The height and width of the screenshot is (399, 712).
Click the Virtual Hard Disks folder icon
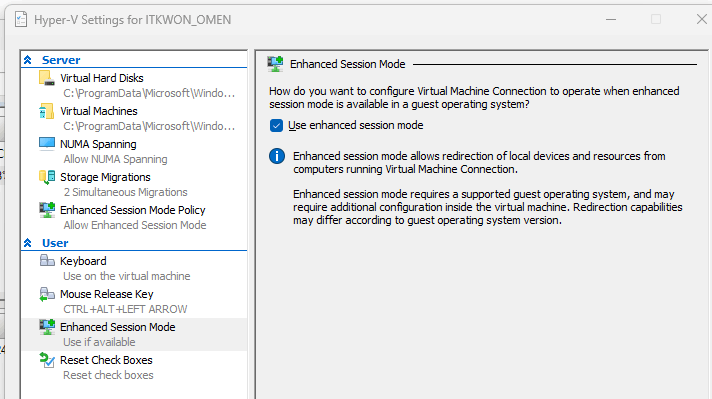[47, 78]
